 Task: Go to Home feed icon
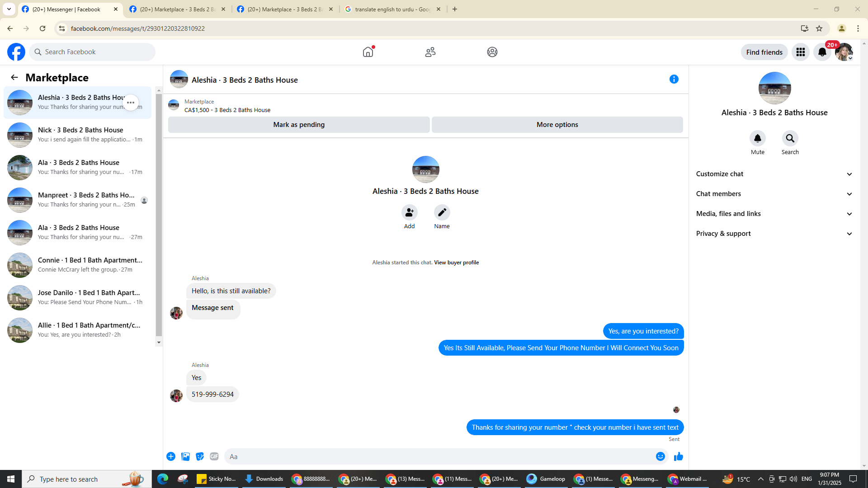[368, 52]
